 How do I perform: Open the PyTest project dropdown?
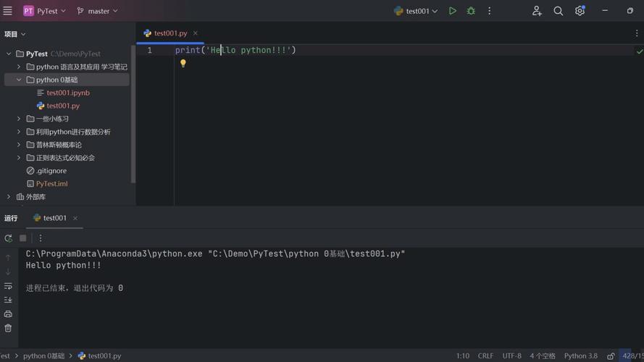[x=44, y=11]
